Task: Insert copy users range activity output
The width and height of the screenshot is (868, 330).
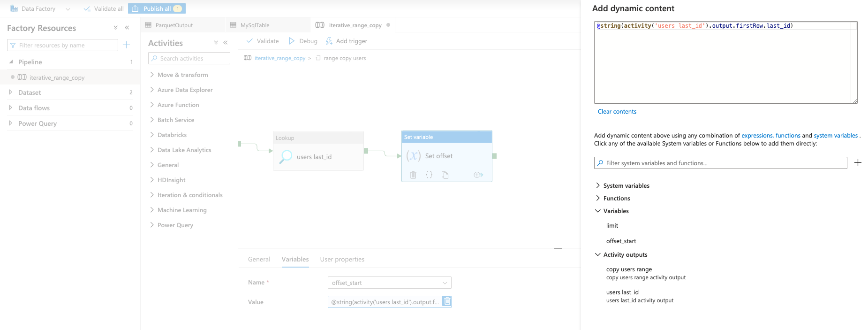Action: (646, 273)
